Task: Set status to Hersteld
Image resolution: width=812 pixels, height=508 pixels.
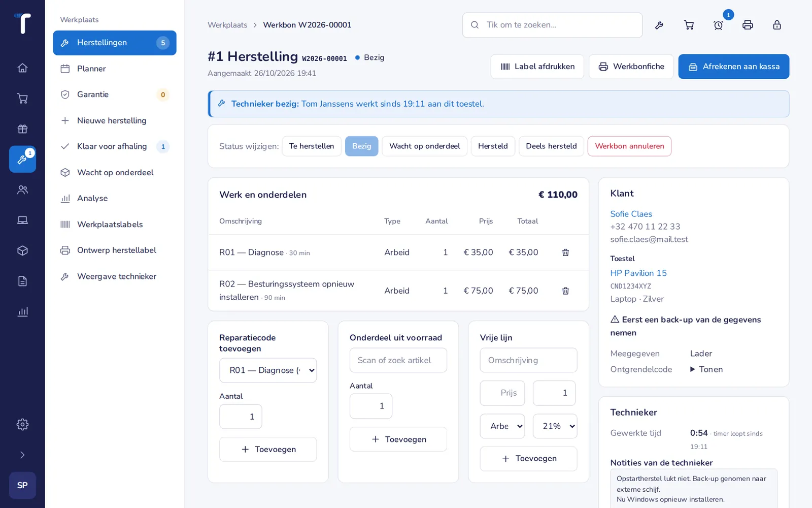Action: coord(493,146)
